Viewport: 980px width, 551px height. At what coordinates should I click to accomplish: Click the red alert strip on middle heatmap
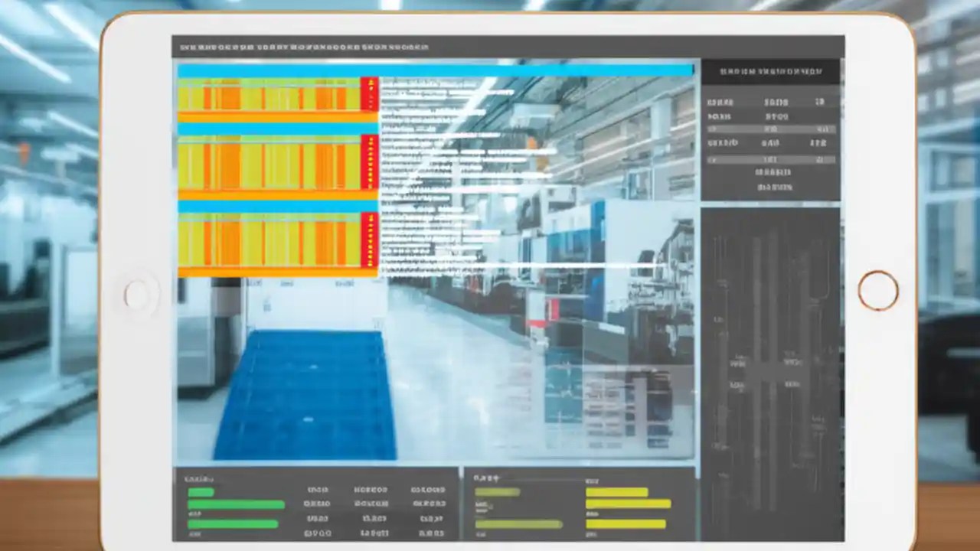click(367, 161)
